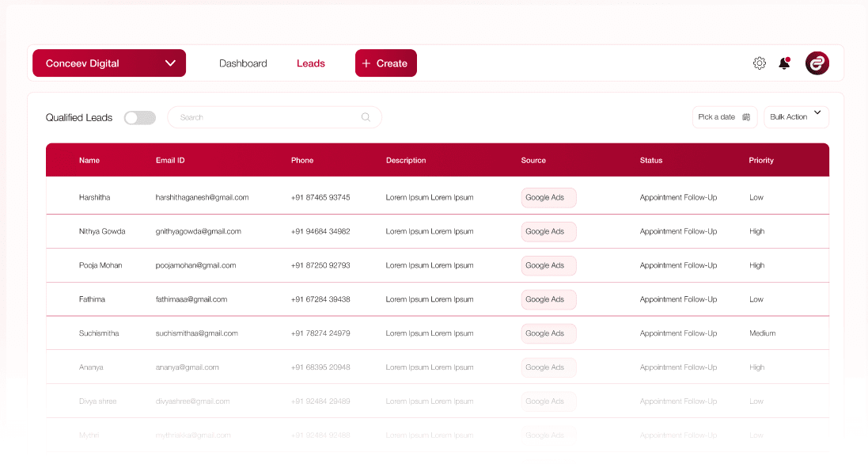Select the Nithya Gowda lead row
This screenshot has width=868, height=464.
[102, 231]
